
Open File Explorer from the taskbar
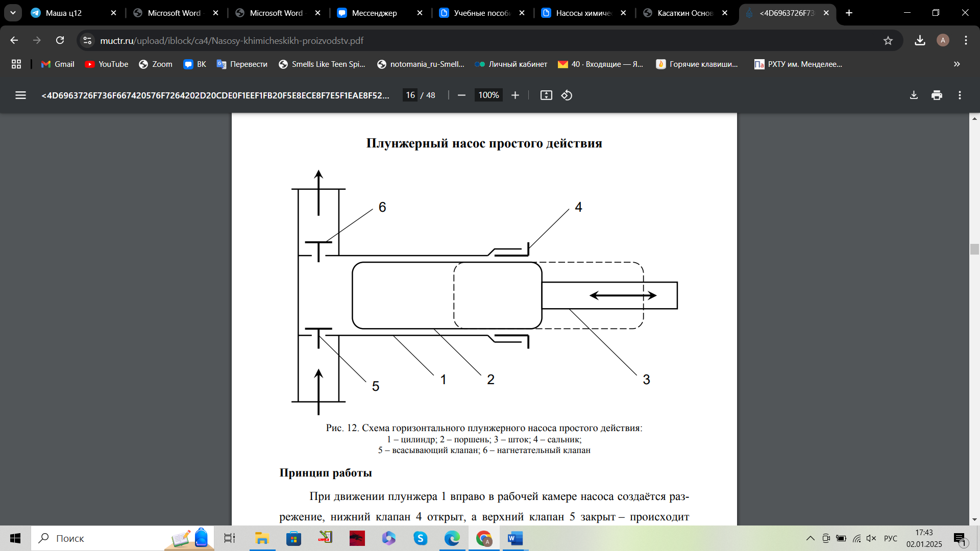pos(262,538)
